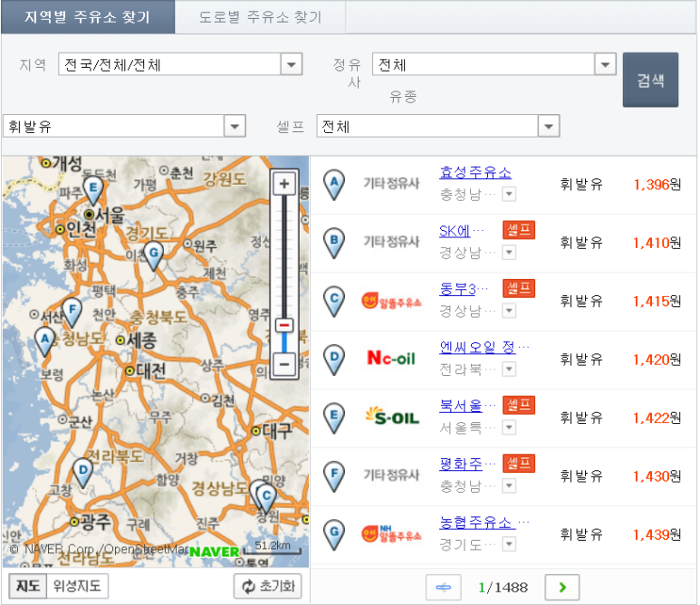Click the map zoom slider handle
This screenshot has width=700, height=605.
click(x=284, y=325)
